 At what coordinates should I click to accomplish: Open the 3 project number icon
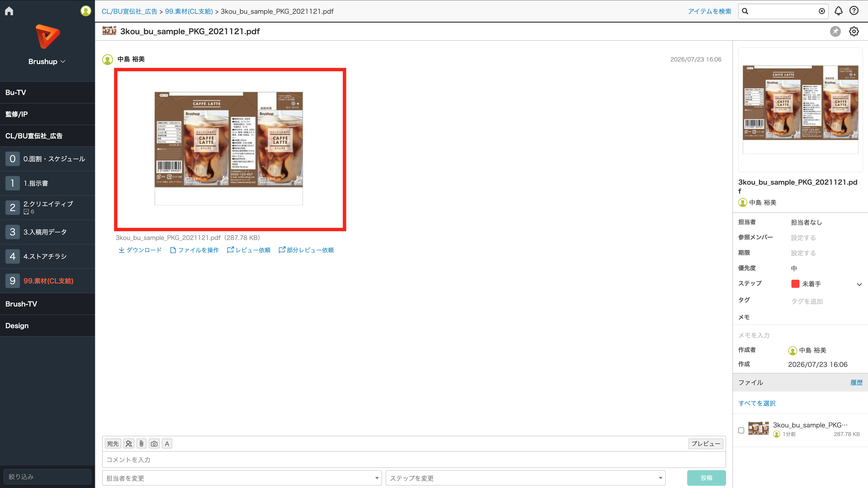point(12,232)
